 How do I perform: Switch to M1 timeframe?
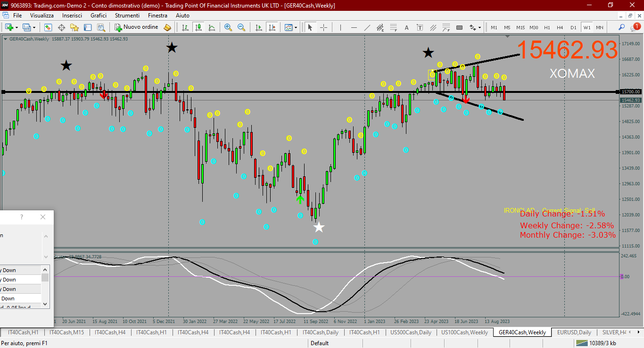click(x=494, y=27)
